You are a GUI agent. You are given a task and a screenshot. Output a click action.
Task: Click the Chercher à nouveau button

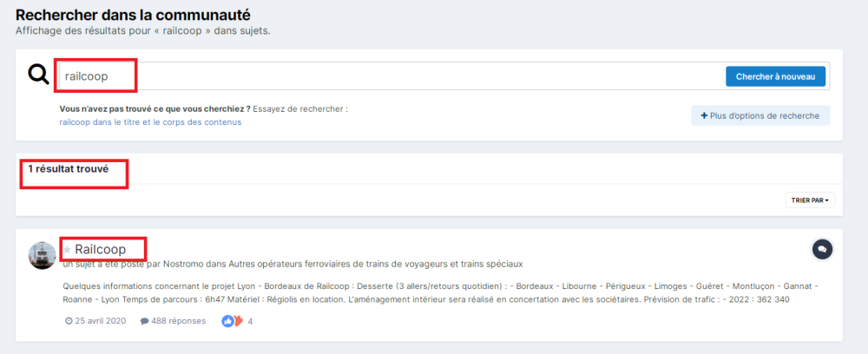pos(775,77)
